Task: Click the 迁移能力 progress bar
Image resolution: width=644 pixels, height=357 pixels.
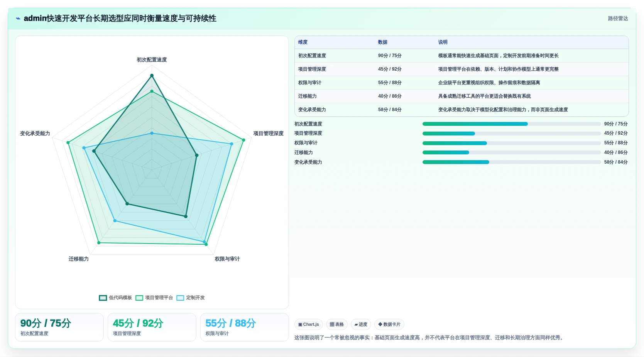Action: (x=512, y=152)
